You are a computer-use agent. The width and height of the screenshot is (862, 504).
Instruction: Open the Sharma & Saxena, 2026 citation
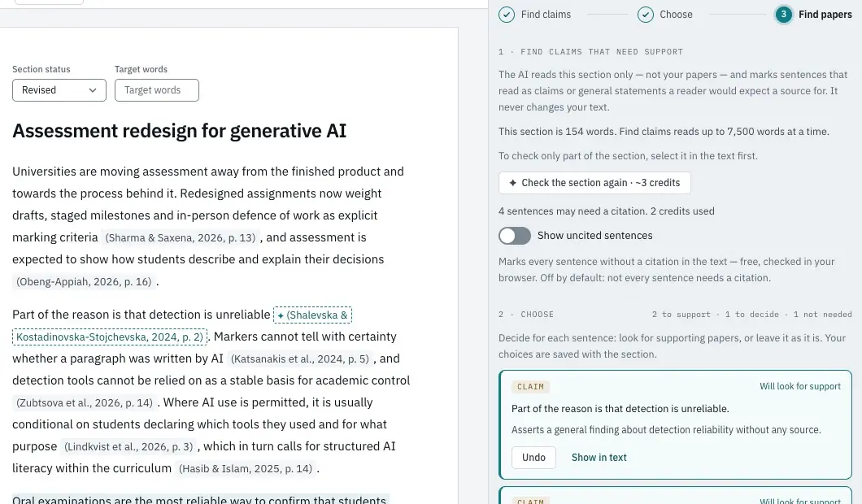point(181,238)
